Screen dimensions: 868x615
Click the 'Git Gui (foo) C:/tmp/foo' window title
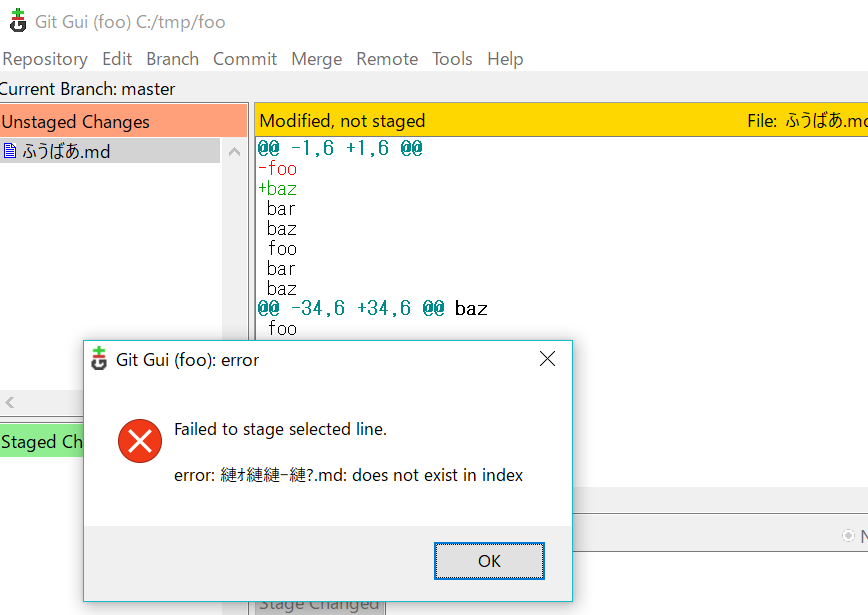click(x=130, y=22)
